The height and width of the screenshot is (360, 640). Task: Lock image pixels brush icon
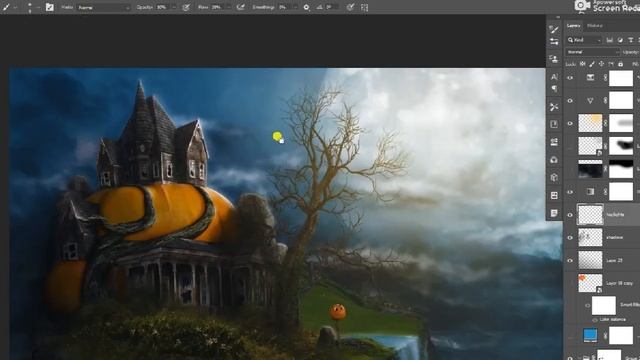(x=592, y=64)
